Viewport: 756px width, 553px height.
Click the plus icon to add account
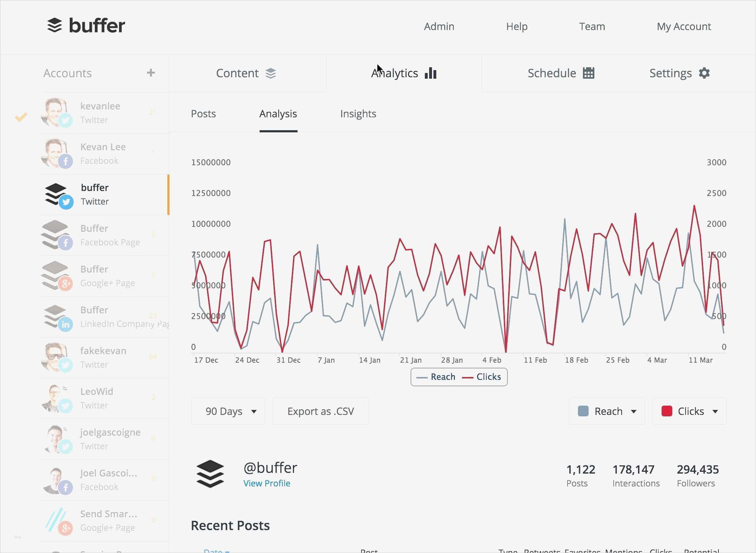(151, 73)
